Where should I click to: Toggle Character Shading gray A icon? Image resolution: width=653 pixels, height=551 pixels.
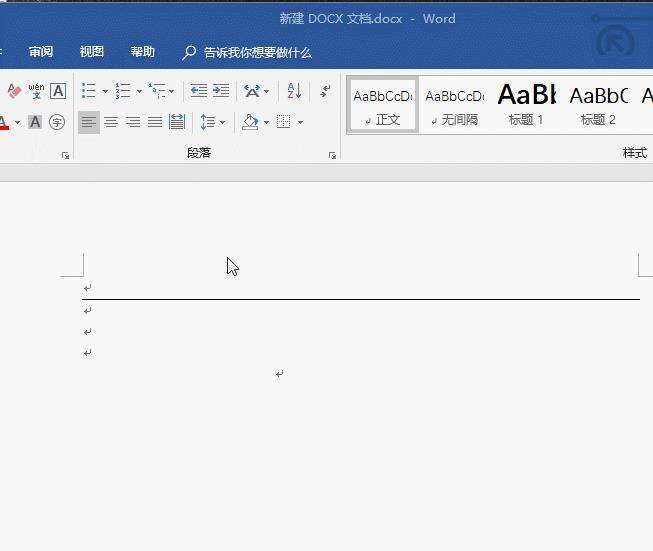point(35,122)
